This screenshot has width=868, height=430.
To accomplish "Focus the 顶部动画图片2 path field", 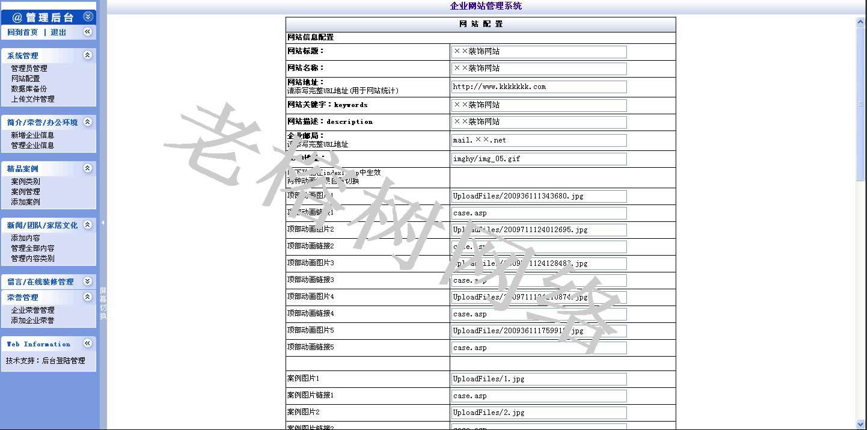I will [539, 230].
